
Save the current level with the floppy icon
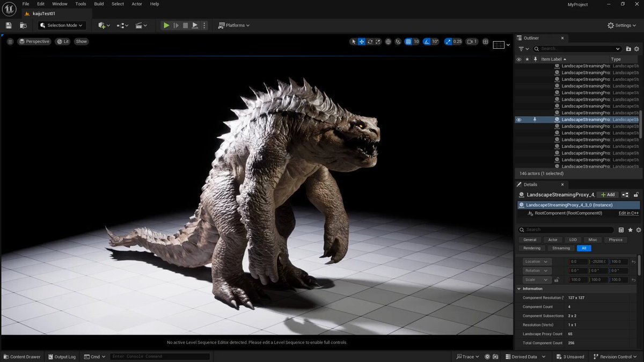(9, 25)
